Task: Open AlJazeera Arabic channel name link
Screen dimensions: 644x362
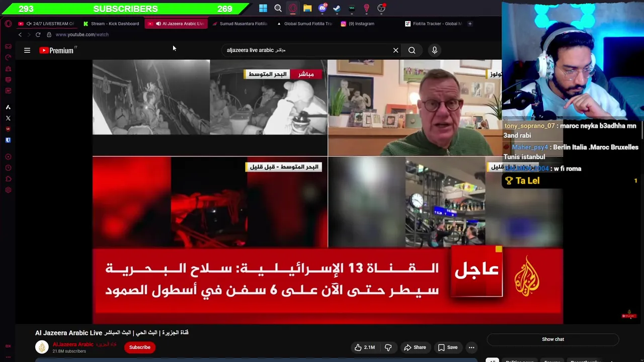Action: click(x=85, y=344)
